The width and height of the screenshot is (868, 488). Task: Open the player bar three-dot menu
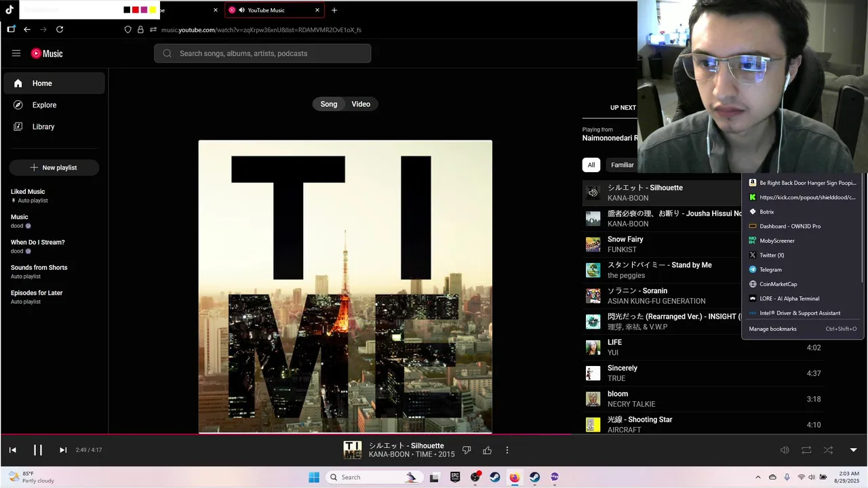[x=507, y=450]
